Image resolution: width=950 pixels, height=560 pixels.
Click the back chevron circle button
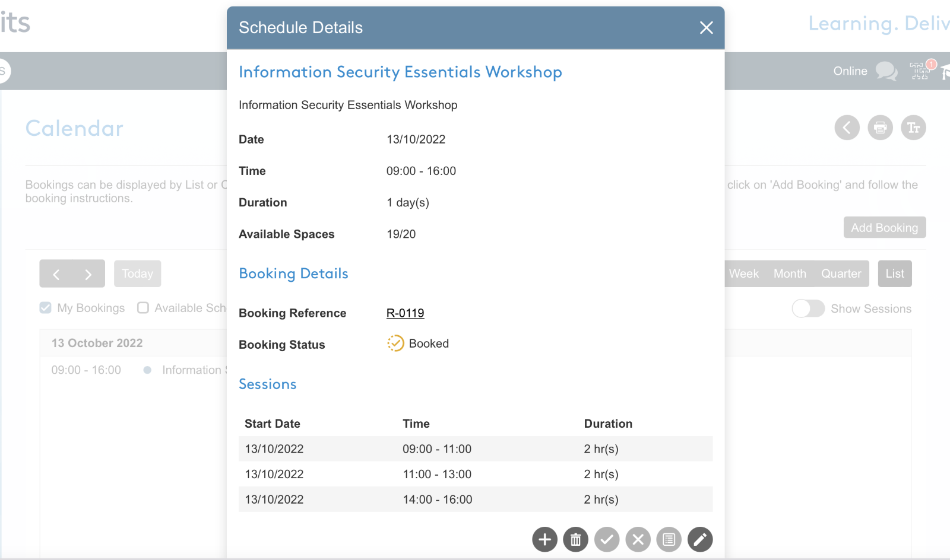click(847, 128)
